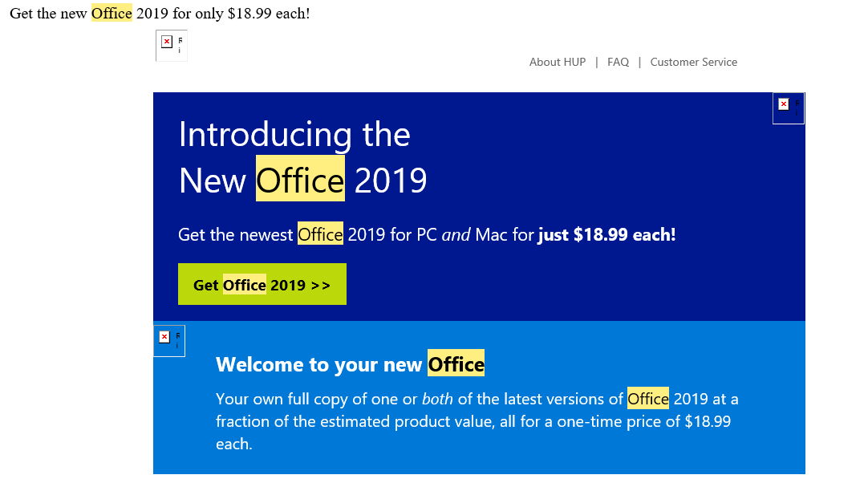This screenshot has height=479, width=868.
Task: Click the 'Welcome to your new' heading text
Action: [x=318, y=364]
